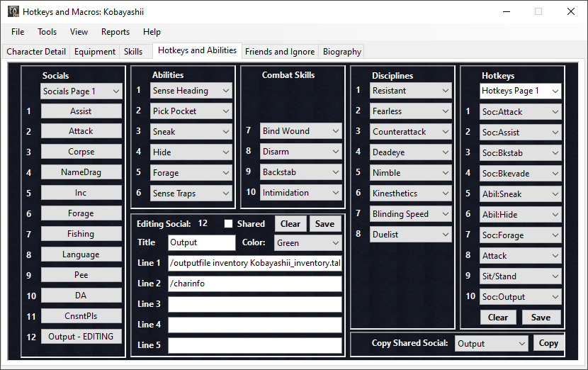
Task: Switch to the Equipment tab
Action: click(x=95, y=52)
